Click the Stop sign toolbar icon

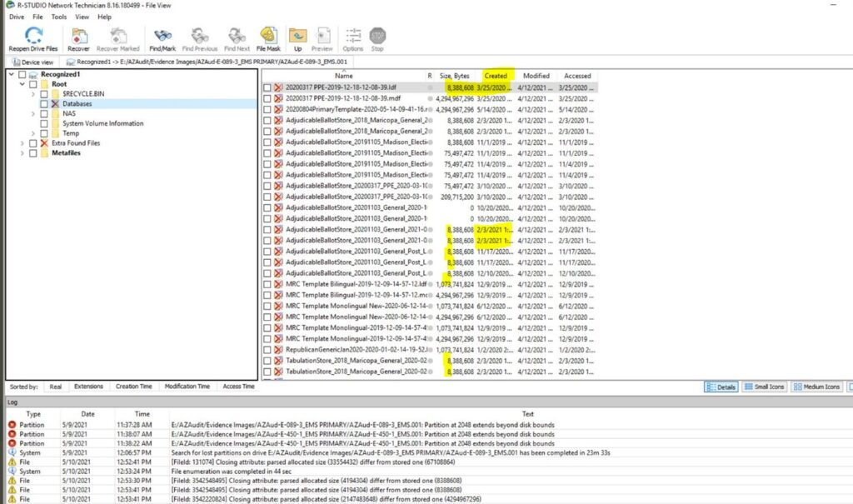pyautogui.click(x=377, y=36)
